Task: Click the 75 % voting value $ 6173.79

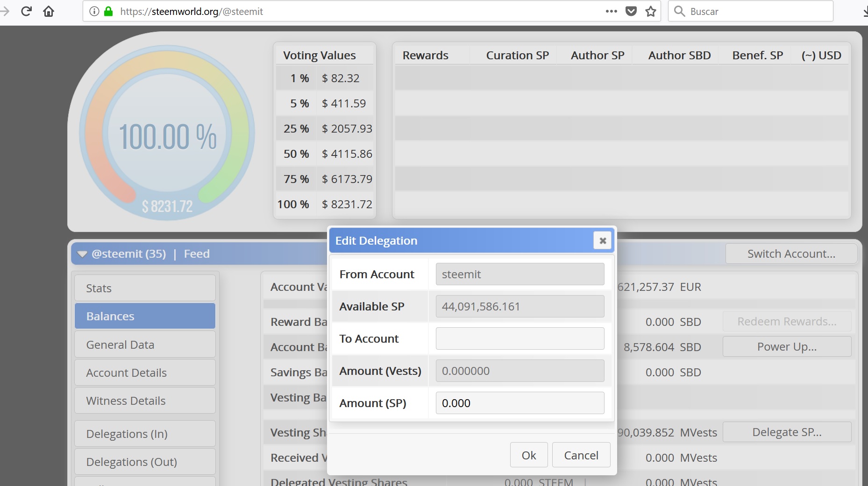Action: tap(347, 179)
